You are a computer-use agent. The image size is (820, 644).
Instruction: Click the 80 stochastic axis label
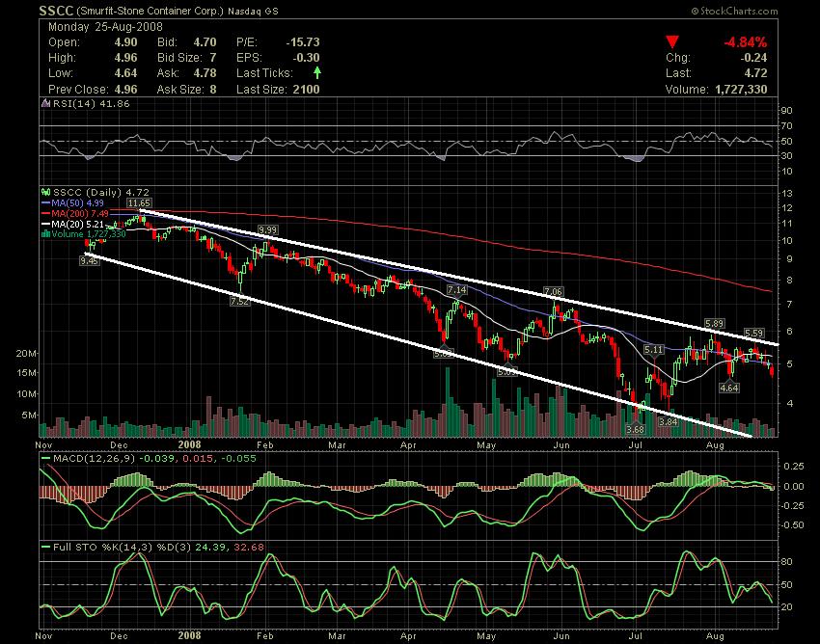click(x=787, y=562)
